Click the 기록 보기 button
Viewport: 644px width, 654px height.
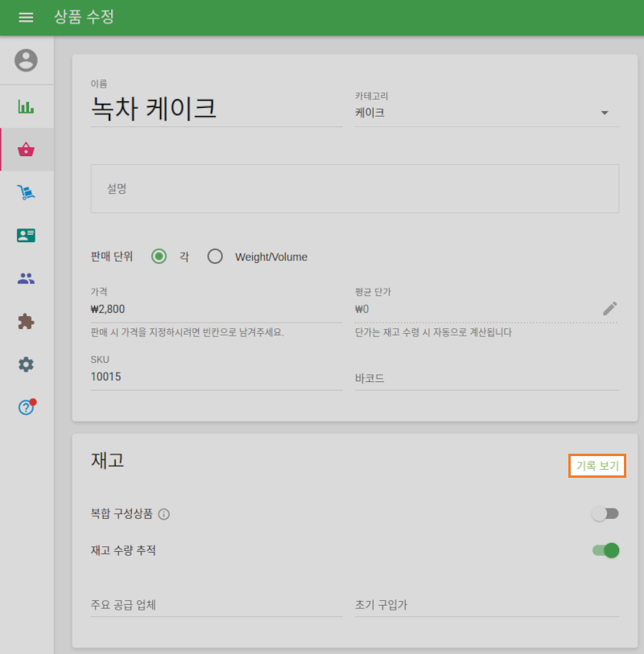[597, 466]
